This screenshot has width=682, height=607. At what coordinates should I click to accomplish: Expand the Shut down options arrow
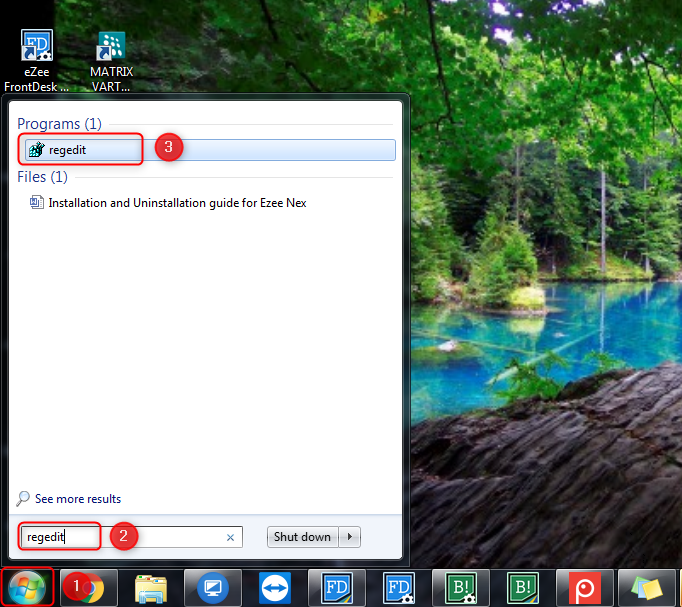[350, 537]
